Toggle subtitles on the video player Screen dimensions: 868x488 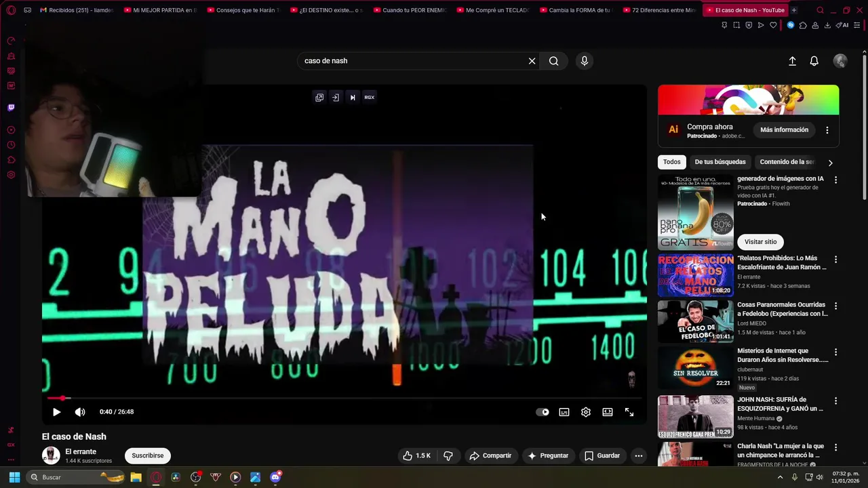coord(564,412)
